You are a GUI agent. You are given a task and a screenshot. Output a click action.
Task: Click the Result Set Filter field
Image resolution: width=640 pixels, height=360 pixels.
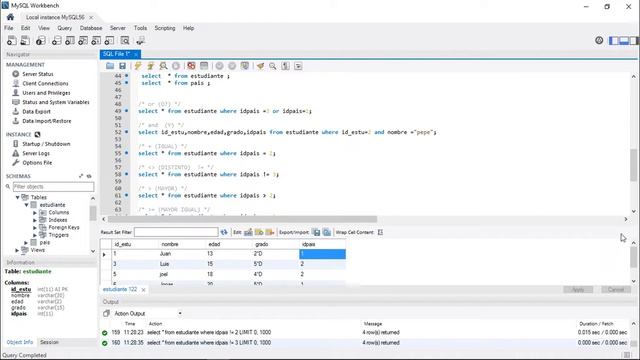(176, 232)
